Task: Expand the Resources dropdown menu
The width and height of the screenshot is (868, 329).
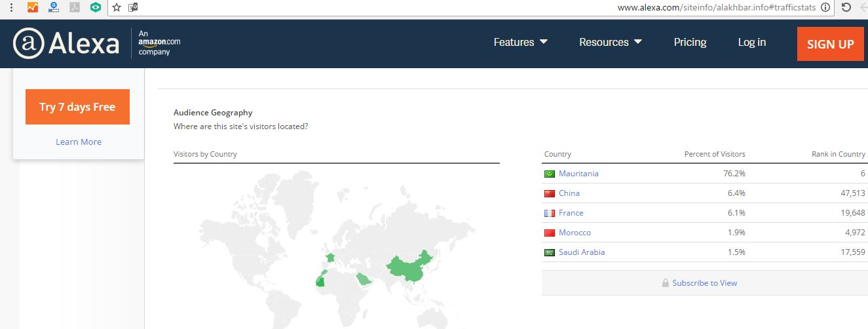Action: pyautogui.click(x=610, y=43)
